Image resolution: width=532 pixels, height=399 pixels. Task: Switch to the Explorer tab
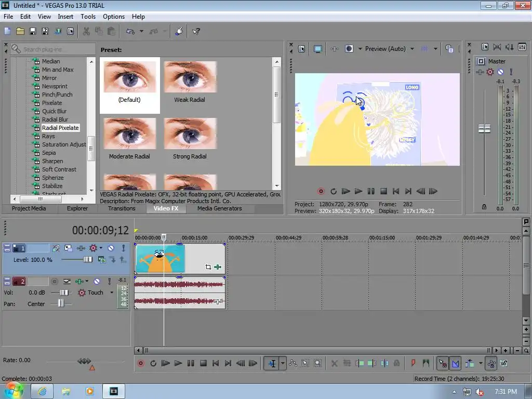(77, 208)
